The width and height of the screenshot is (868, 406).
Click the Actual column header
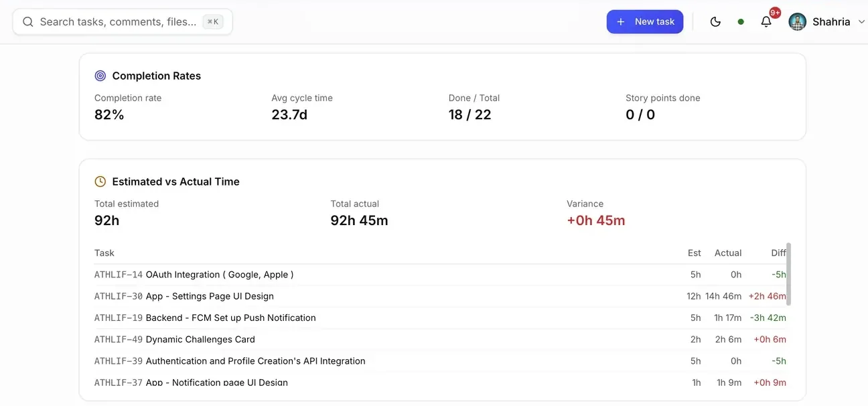(728, 253)
